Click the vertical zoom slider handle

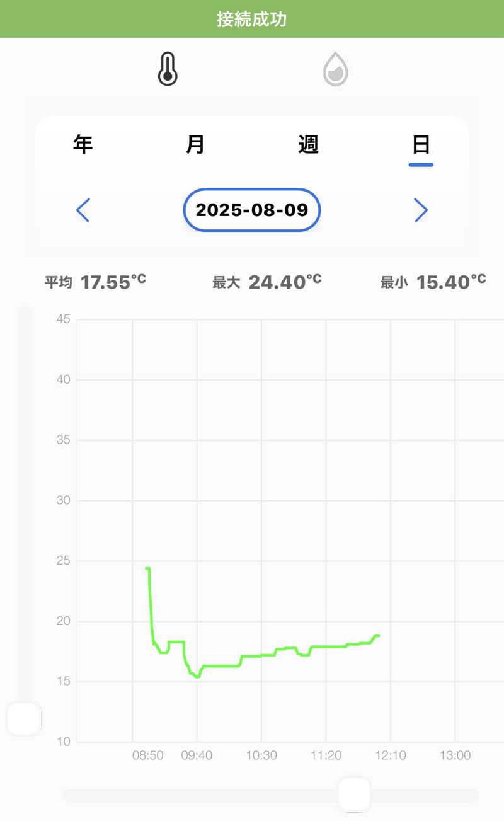tap(24, 718)
